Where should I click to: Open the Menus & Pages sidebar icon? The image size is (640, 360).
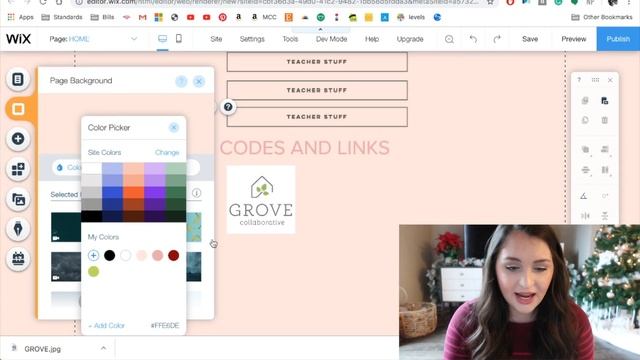click(18, 79)
